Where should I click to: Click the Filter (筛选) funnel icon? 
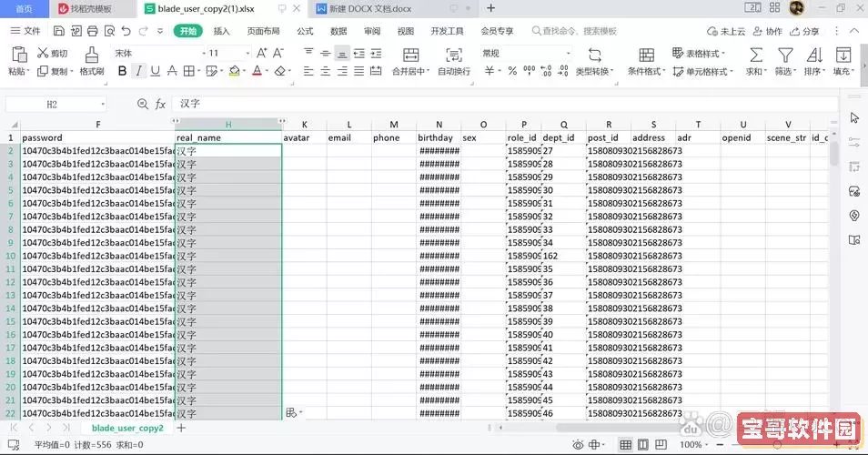pyautogui.click(x=784, y=55)
